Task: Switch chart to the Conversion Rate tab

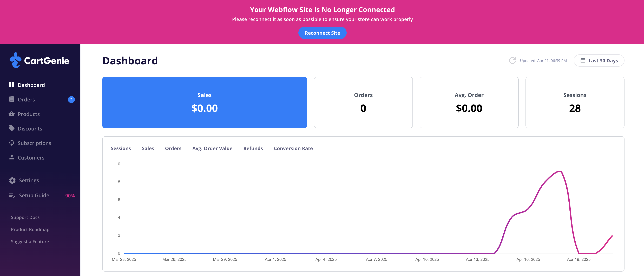Action: coord(293,148)
